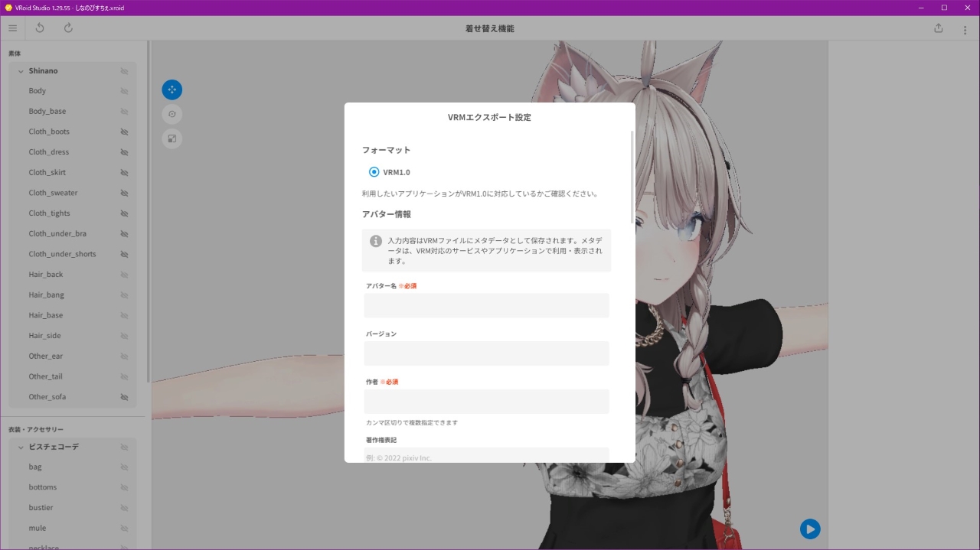Open the three-dot more options menu

pos(965,30)
